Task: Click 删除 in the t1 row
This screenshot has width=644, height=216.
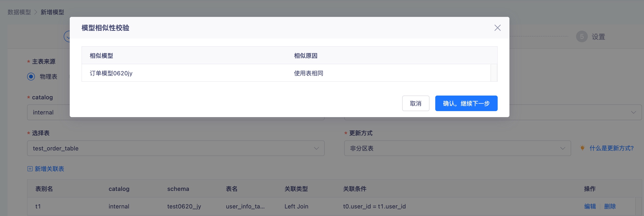Action: (610, 206)
